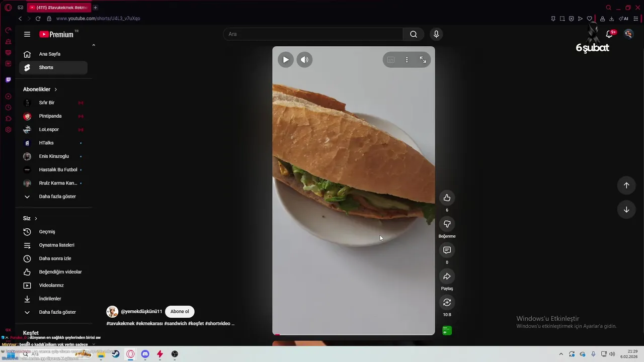Dislike the Shorts video (Beğenme)
This screenshot has height=362, width=644.
(x=447, y=224)
